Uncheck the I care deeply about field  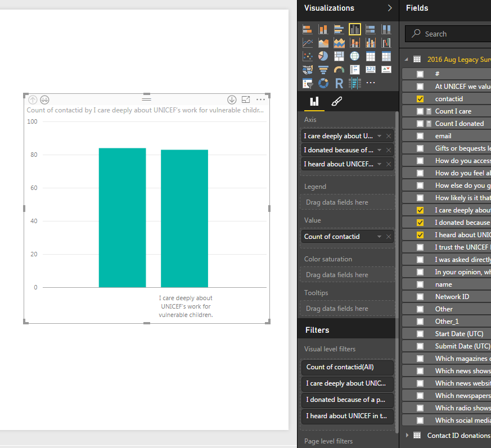point(420,210)
